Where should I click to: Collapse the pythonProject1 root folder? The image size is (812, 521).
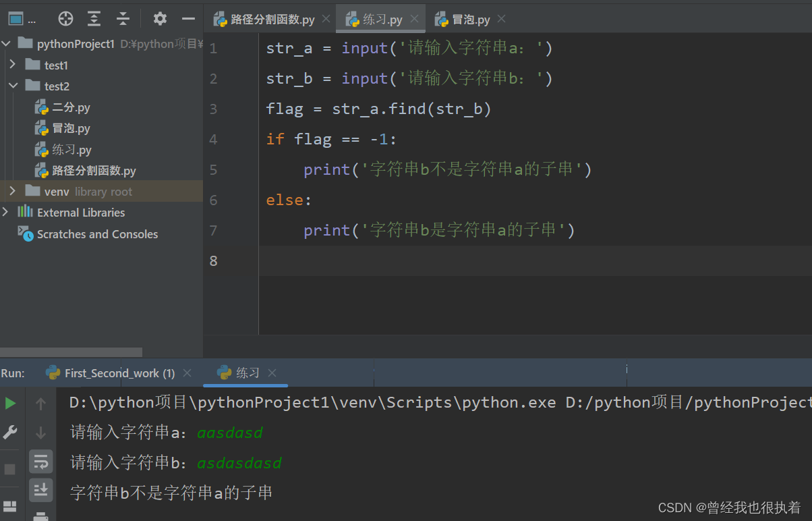7,44
